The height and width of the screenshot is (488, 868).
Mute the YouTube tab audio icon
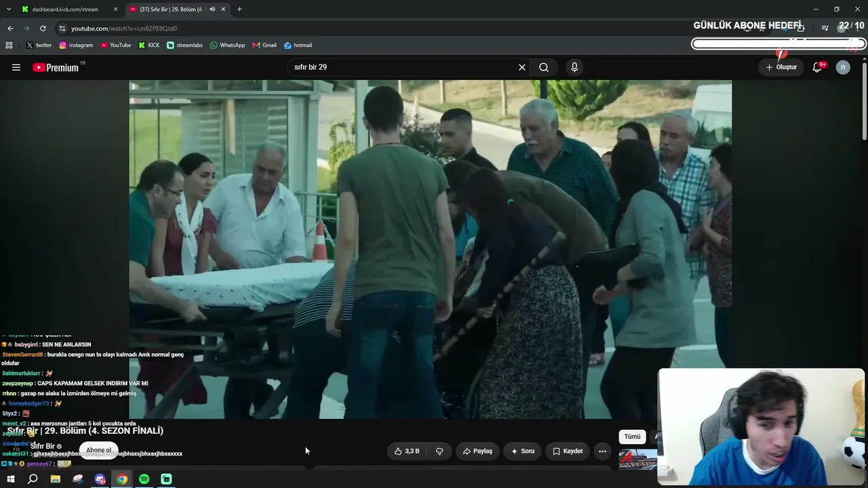tap(212, 9)
